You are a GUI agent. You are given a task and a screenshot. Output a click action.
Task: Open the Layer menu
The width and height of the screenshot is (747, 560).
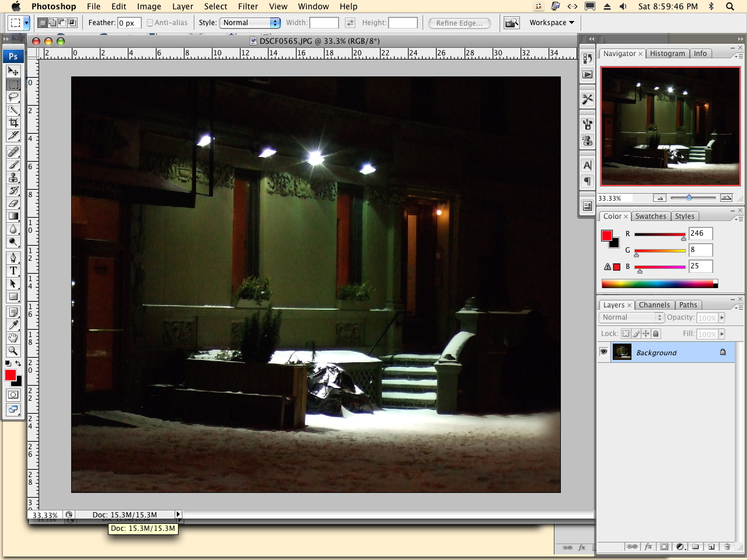coord(183,6)
